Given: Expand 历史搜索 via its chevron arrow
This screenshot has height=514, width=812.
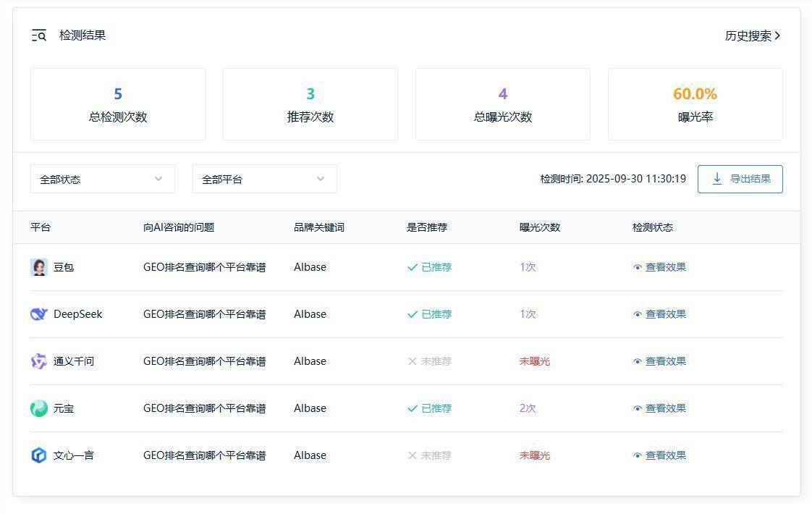Looking at the screenshot, I should coord(778,35).
